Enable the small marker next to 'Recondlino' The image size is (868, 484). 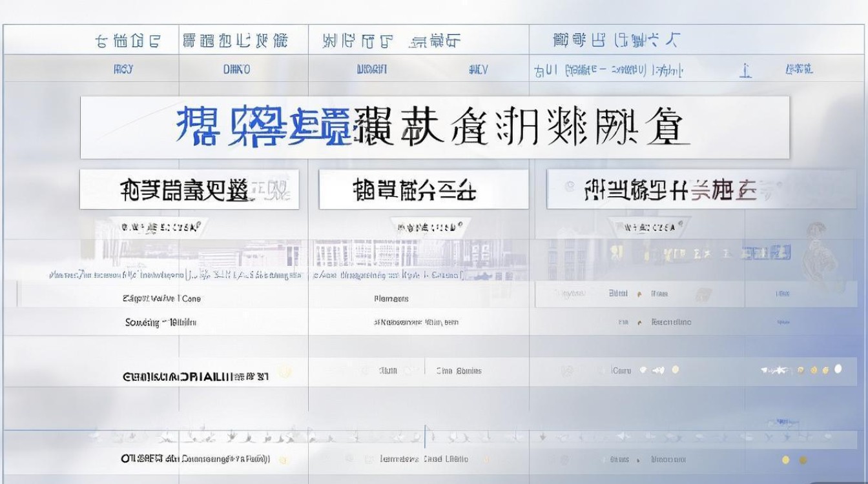[x=639, y=323]
